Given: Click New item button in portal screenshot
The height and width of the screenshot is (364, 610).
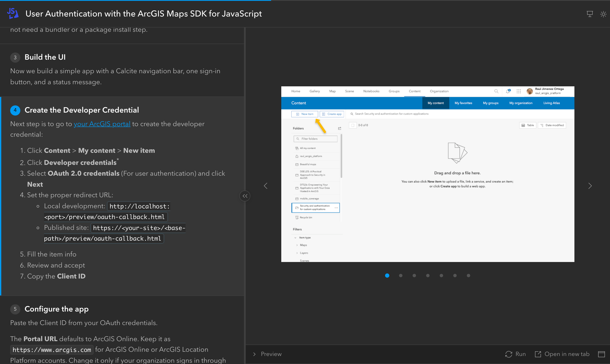Looking at the screenshot, I should [x=305, y=114].
